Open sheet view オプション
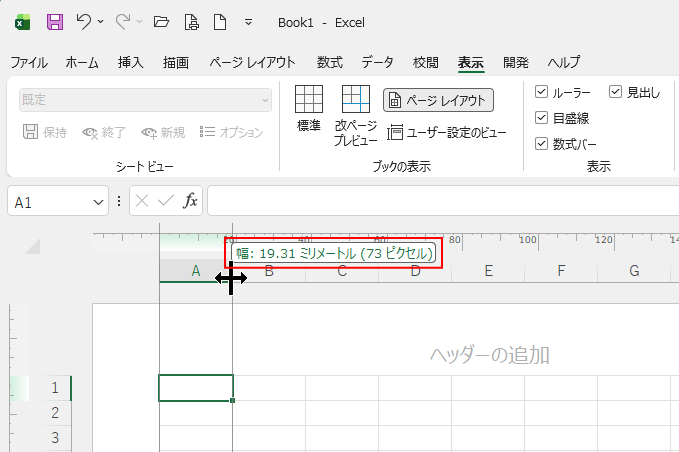Screen dimensions: 679x452 tap(231, 132)
